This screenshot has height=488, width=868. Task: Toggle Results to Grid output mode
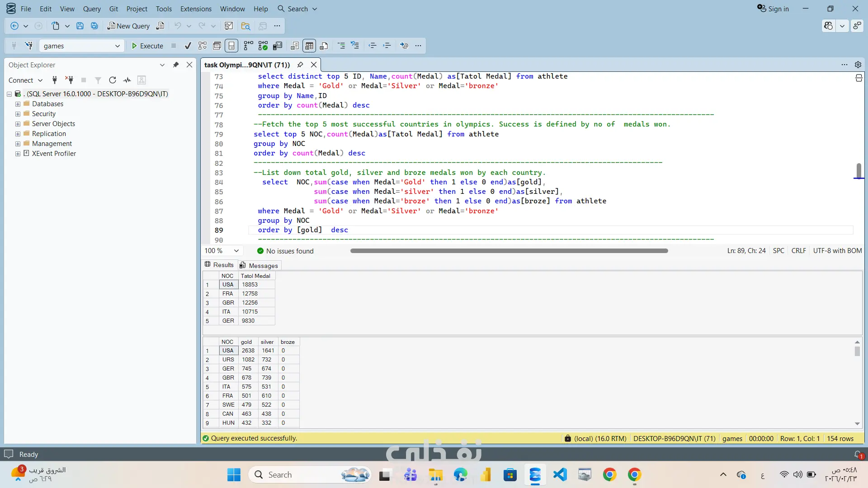click(x=309, y=46)
